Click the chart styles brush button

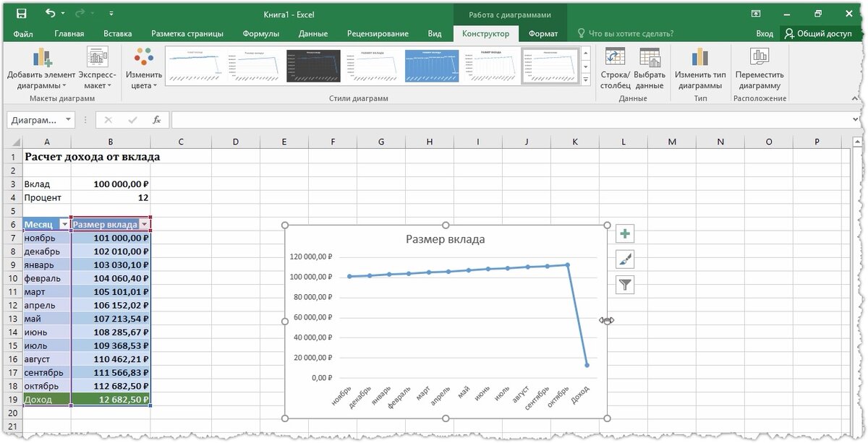pyautogui.click(x=625, y=259)
